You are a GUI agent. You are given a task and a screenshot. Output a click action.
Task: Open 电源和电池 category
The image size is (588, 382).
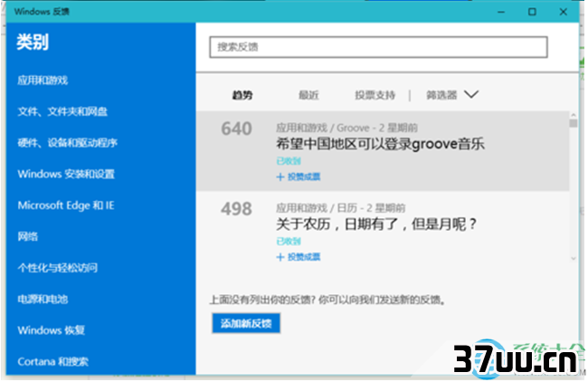click(43, 299)
